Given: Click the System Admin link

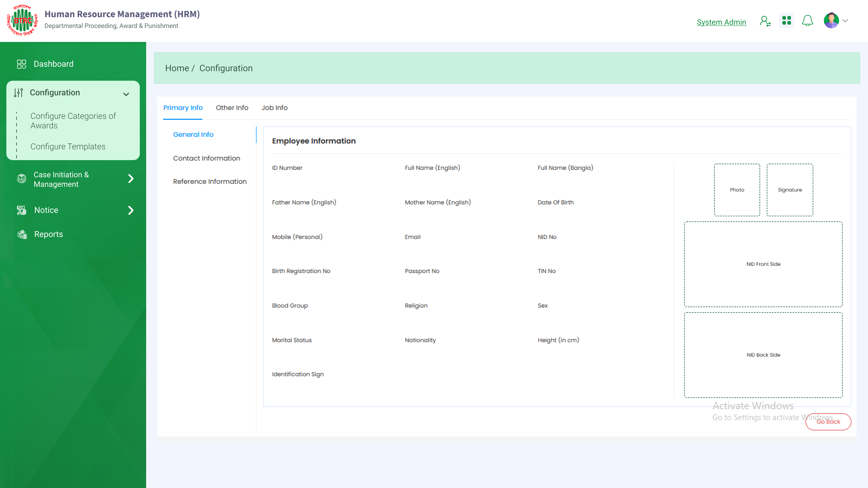Looking at the screenshot, I should coord(721,22).
